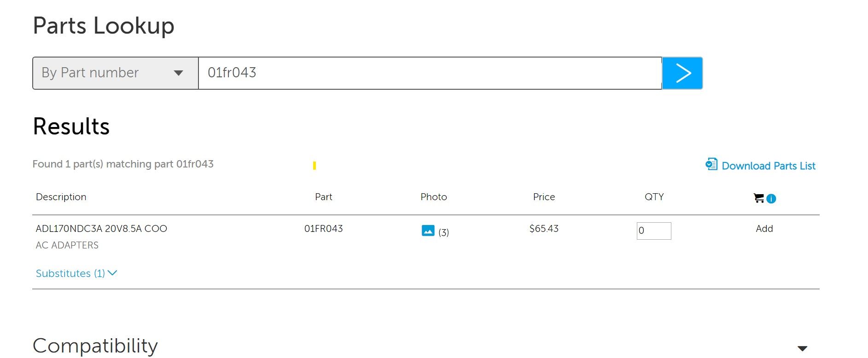The image size is (868, 358).
Task: Click Add to add part to cart
Action: tap(764, 229)
